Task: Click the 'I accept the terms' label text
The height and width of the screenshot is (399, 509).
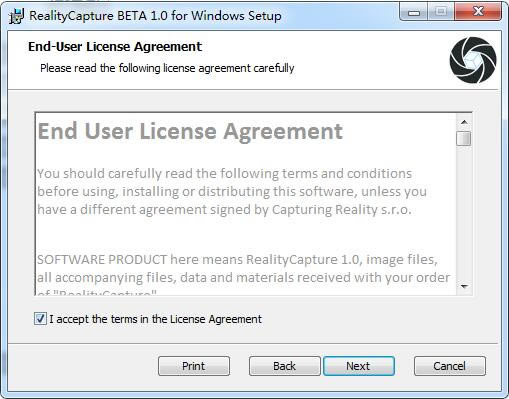Action: click(x=155, y=319)
